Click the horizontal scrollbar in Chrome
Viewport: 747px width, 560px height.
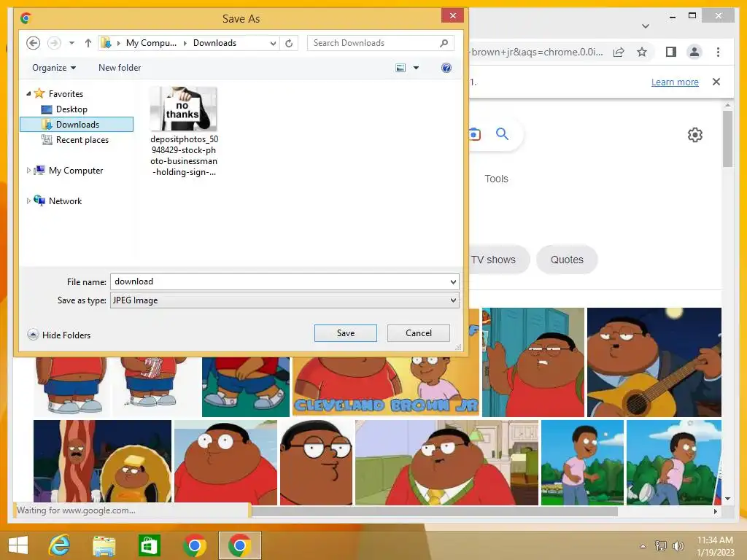point(434,511)
